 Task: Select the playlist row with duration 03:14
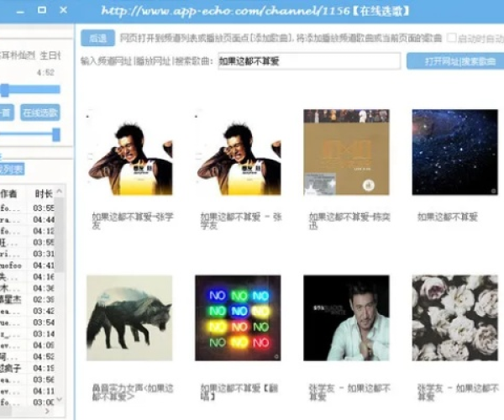pyautogui.click(x=28, y=333)
